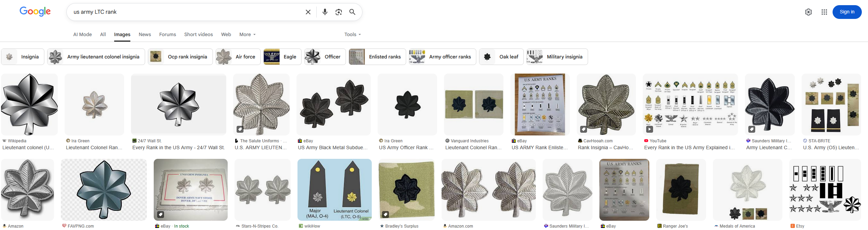The width and height of the screenshot is (868, 230).
Task: Open the Short videos tab
Action: coord(198,34)
